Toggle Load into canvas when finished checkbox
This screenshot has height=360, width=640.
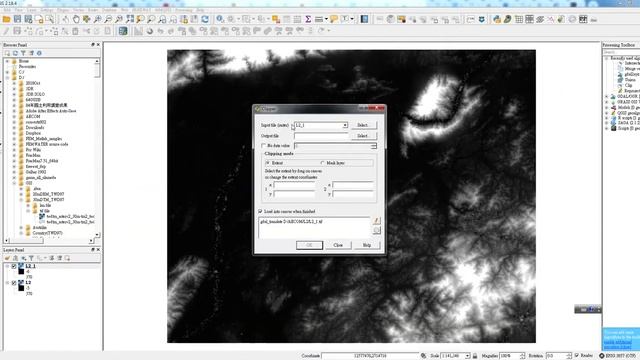click(x=260, y=211)
